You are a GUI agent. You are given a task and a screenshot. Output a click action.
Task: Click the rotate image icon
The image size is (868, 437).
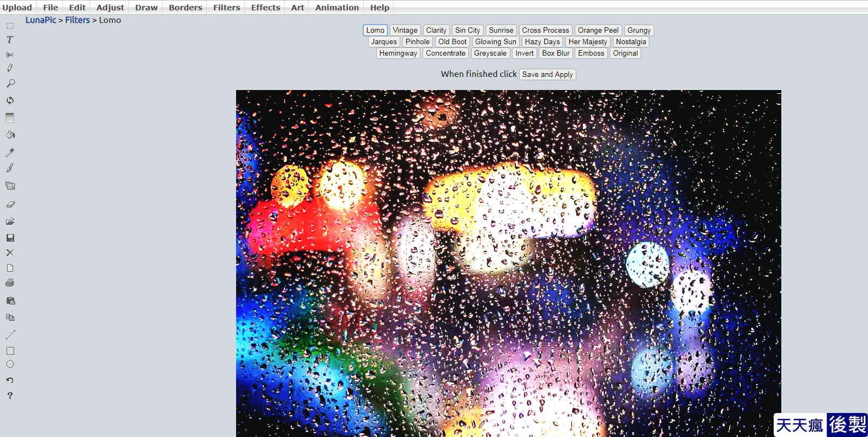10,100
